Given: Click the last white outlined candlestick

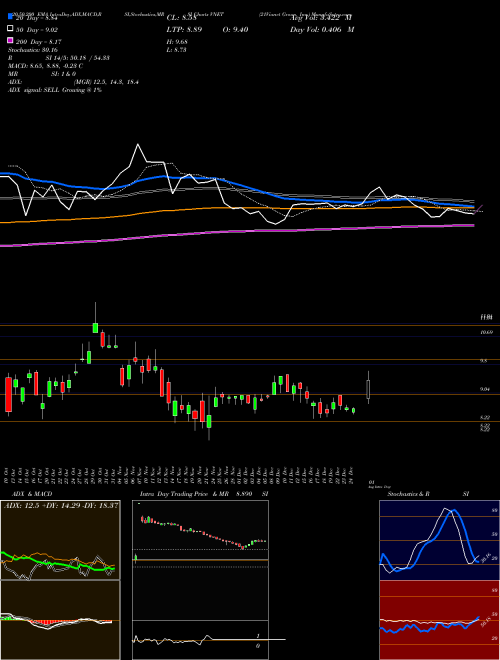Looking at the screenshot, I should pyautogui.click(x=368, y=389).
